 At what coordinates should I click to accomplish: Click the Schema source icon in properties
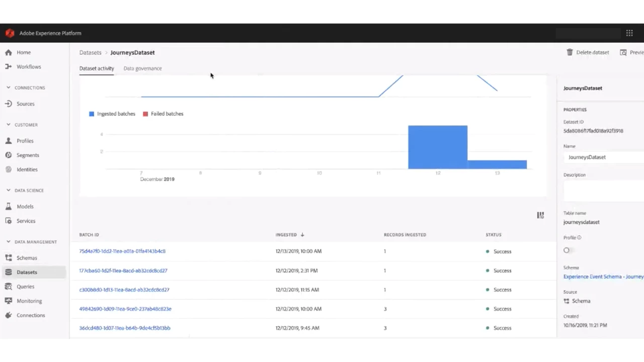[x=567, y=301]
